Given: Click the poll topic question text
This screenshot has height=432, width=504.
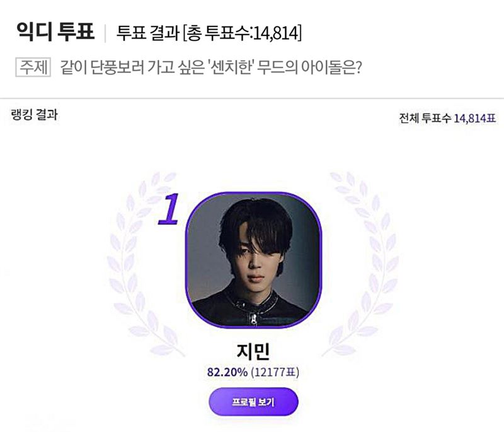Looking at the screenshot, I should [211, 67].
